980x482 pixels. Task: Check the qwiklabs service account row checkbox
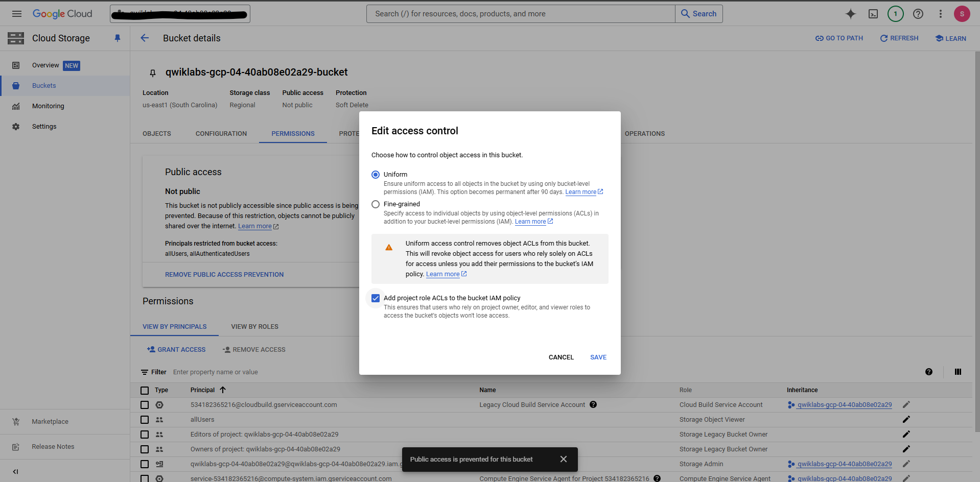pyautogui.click(x=145, y=464)
